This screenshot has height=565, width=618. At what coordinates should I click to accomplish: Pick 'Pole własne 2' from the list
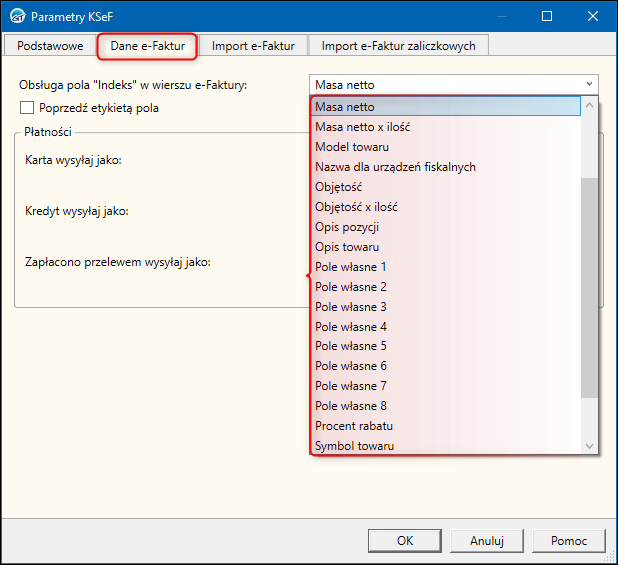pos(446,287)
